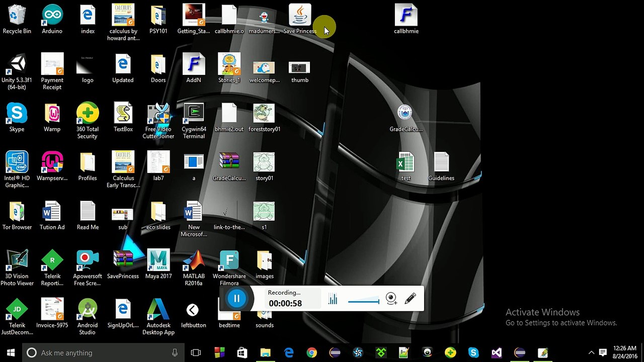Adjust the recorder volume slider

364,301
